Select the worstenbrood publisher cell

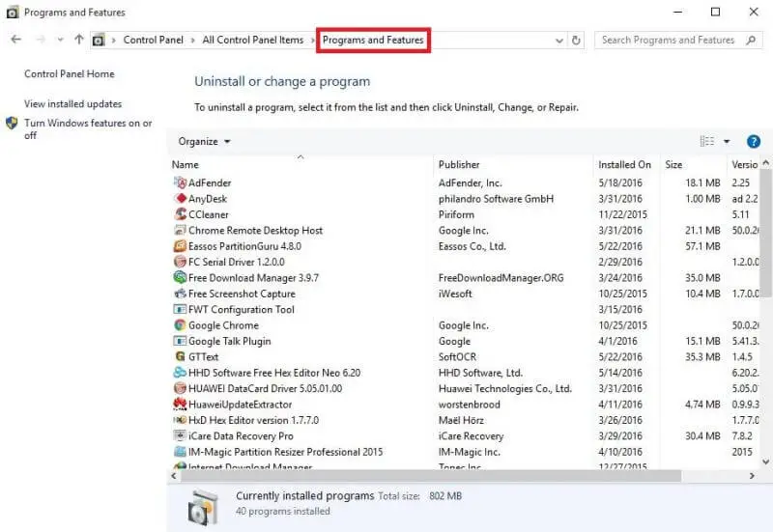pyautogui.click(x=470, y=405)
